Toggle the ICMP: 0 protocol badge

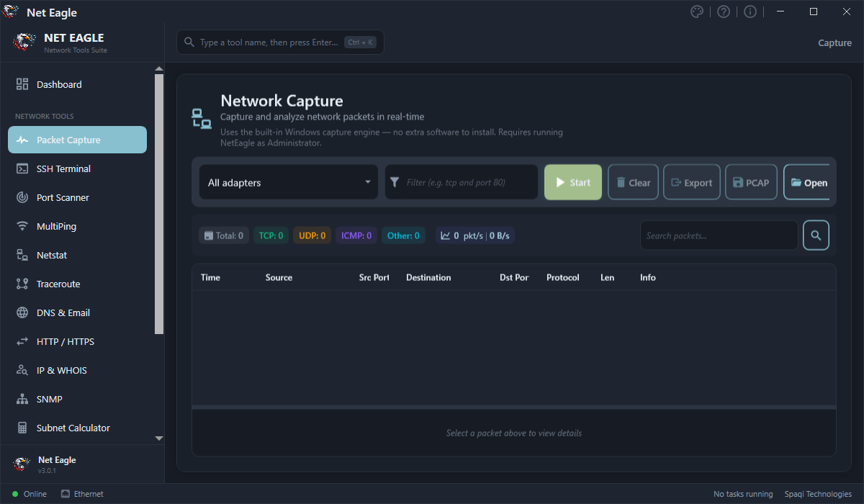[x=356, y=235]
